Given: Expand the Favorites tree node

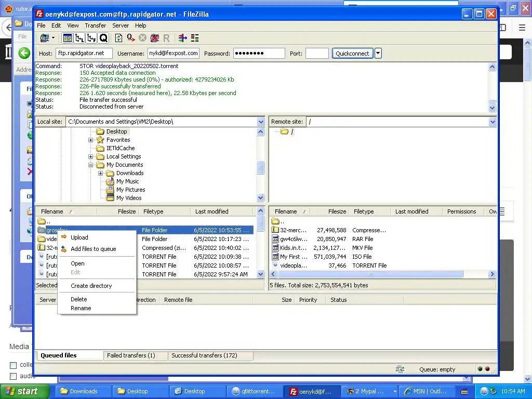Looking at the screenshot, I should 90,140.
